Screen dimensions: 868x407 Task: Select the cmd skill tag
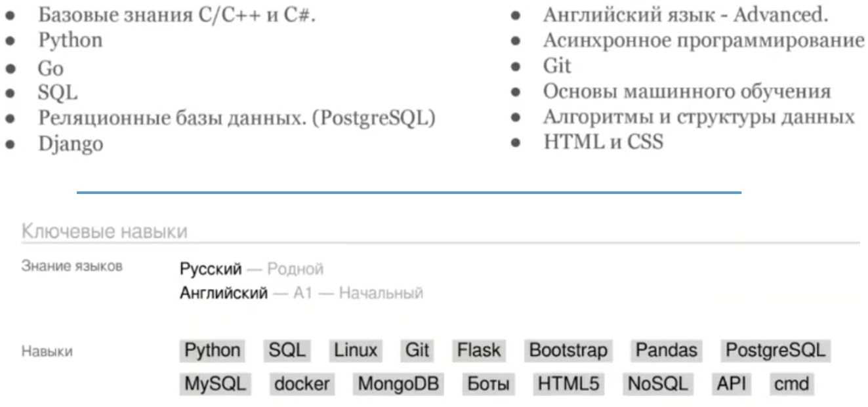click(791, 384)
